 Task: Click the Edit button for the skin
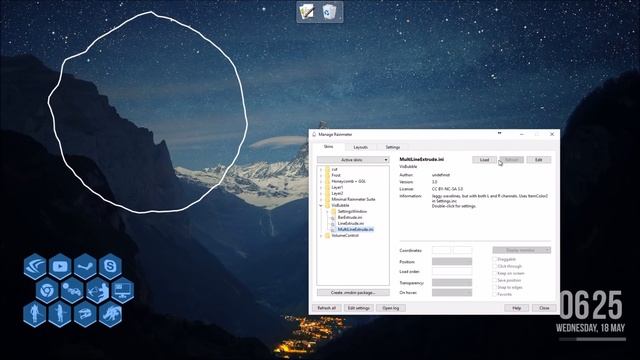click(x=539, y=160)
